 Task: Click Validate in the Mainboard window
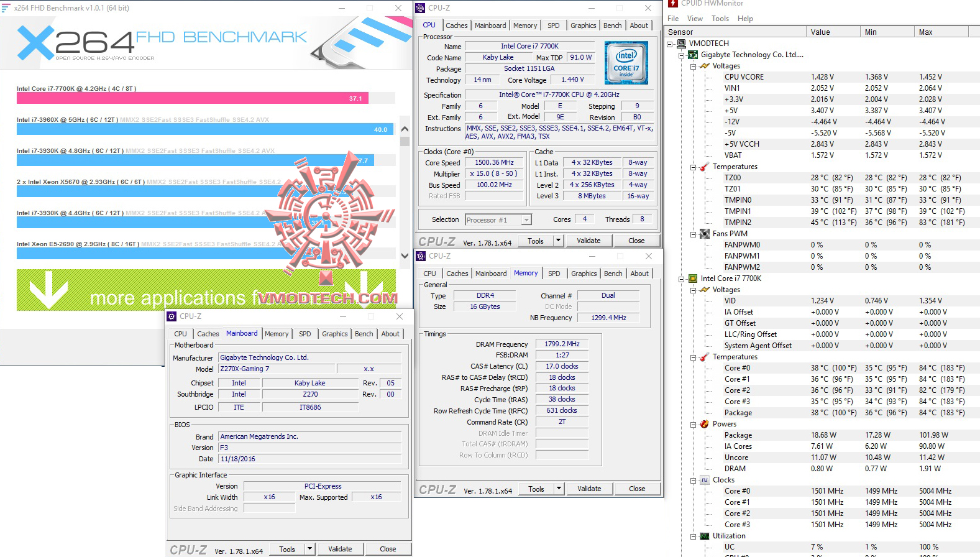340,549
